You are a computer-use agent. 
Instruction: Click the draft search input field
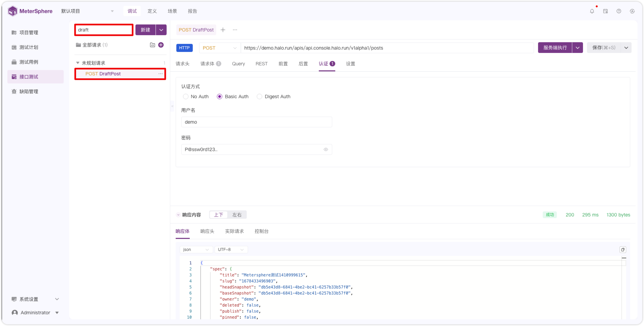[104, 30]
